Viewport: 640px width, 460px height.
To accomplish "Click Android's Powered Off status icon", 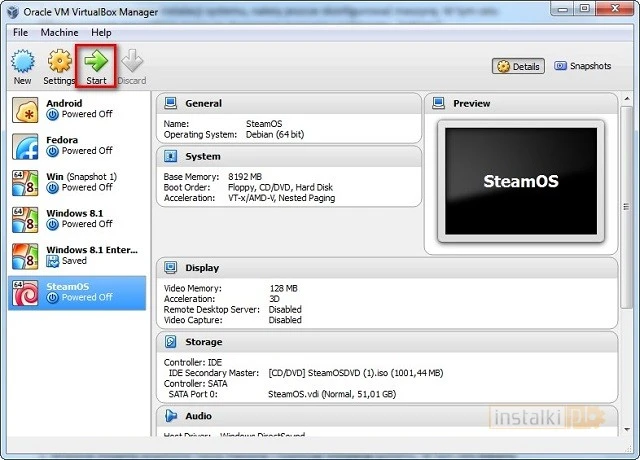I will pyautogui.click(x=52, y=115).
